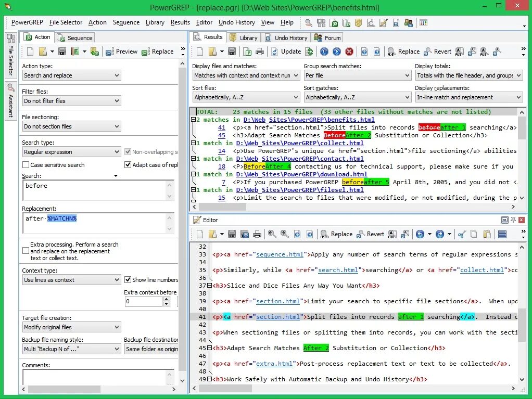Pin the Editor panel

[513, 220]
